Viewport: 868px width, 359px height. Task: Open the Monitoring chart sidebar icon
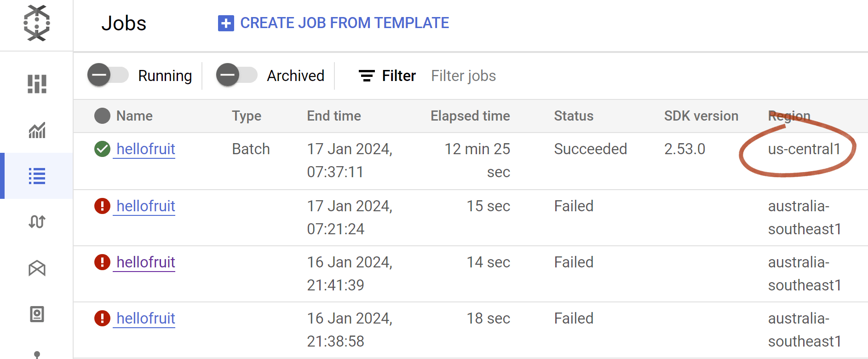[37, 130]
